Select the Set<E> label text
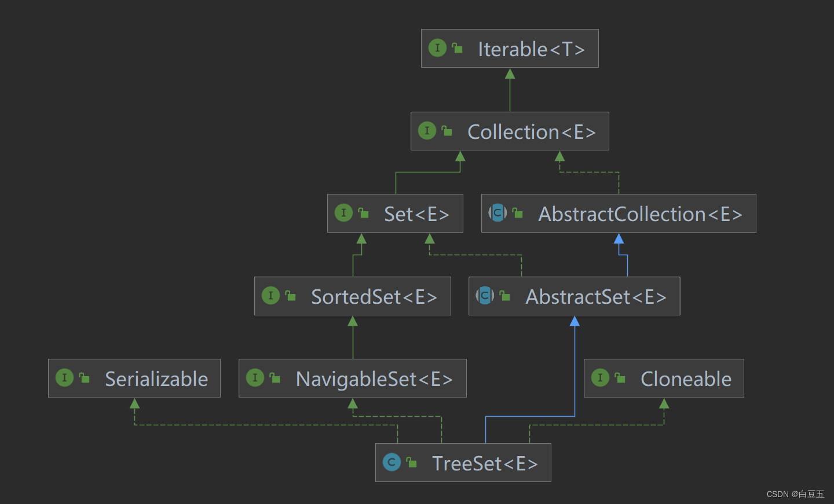The width and height of the screenshot is (834, 504). click(x=416, y=214)
